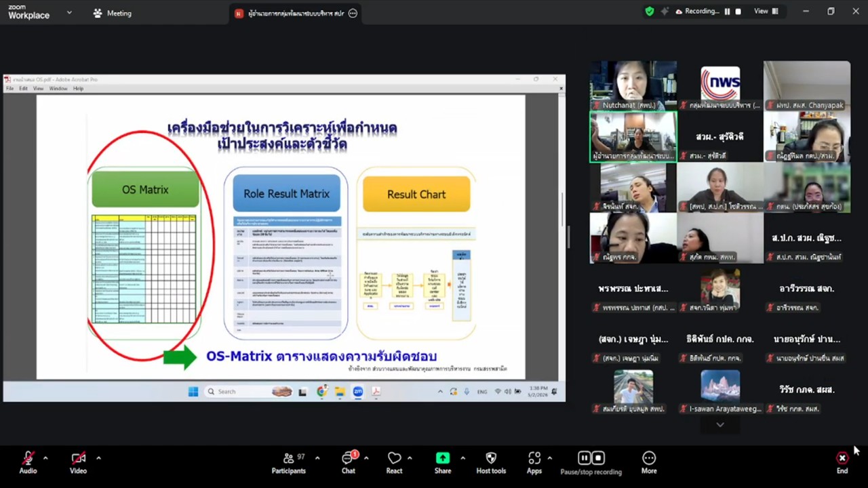Launch Google Chrome from the taskbar

(321, 391)
